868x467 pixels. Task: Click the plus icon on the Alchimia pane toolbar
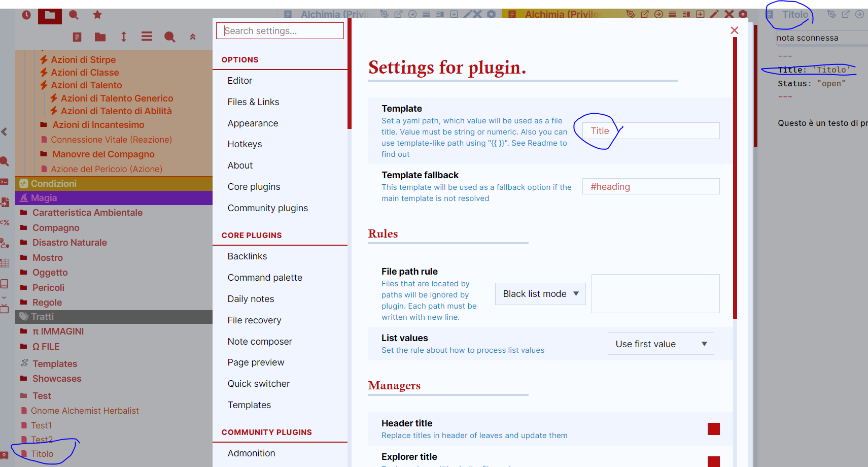pyautogui.click(x=700, y=14)
